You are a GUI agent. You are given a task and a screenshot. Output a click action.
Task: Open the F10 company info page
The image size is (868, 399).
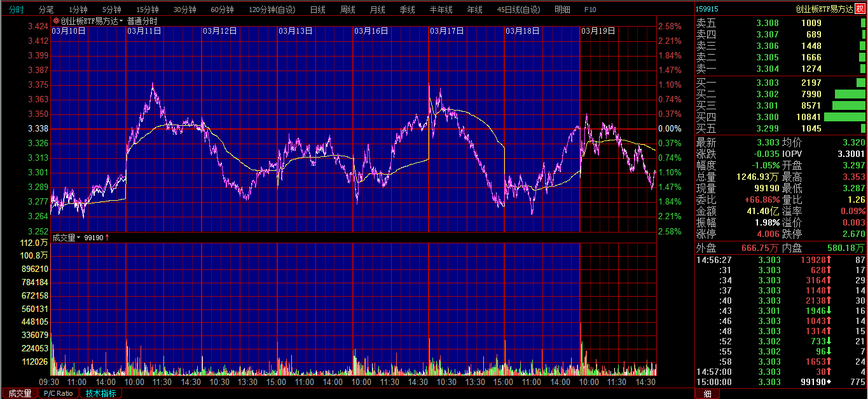(x=590, y=10)
